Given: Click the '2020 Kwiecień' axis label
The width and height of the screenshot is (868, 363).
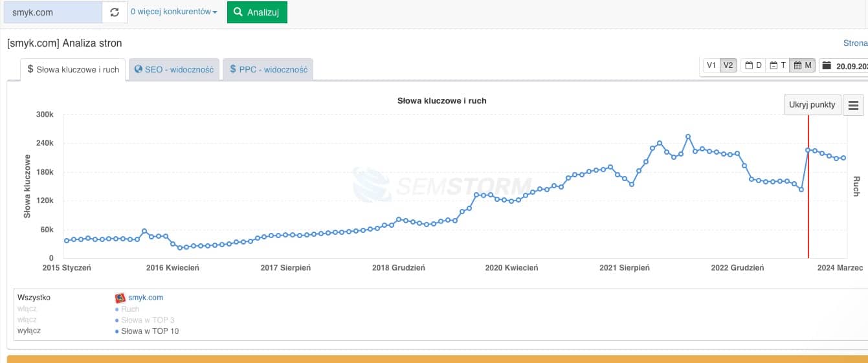Looking at the screenshot, I should tap(511, 267).
